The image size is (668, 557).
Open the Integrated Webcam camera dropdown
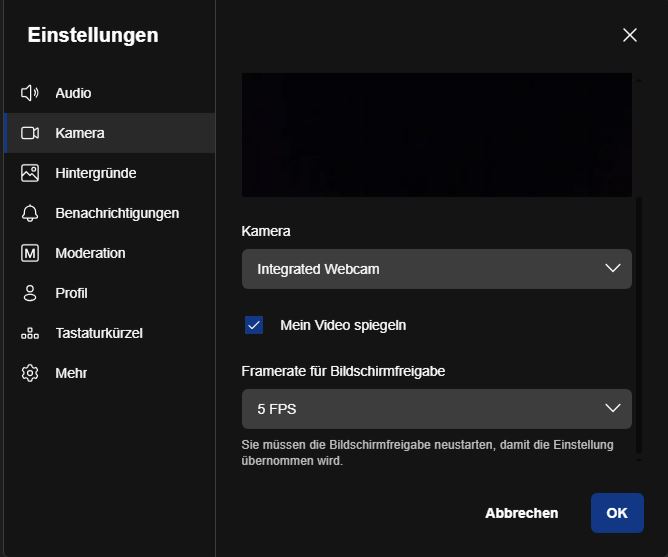(437, 269)
